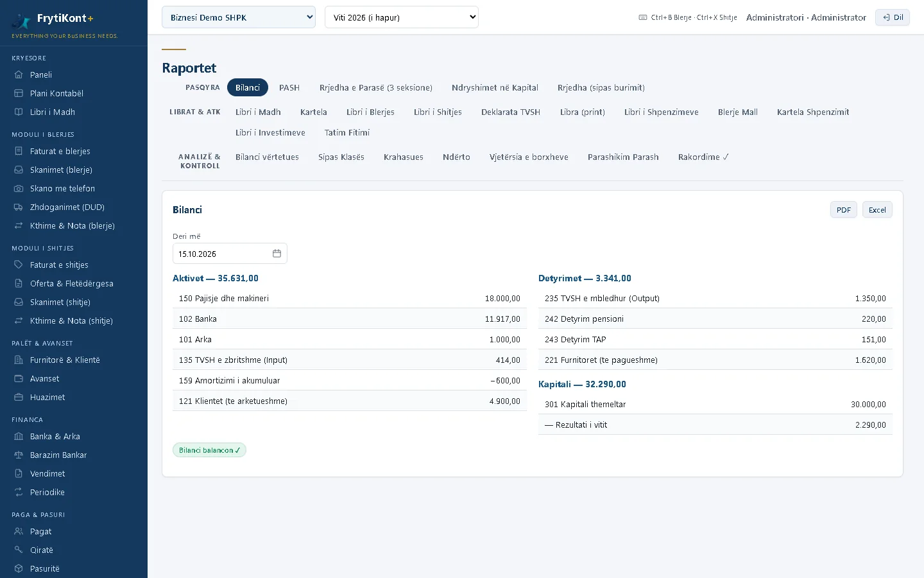Click the Kthime & Nota (blerje) arrows icon

coord(19,225)
